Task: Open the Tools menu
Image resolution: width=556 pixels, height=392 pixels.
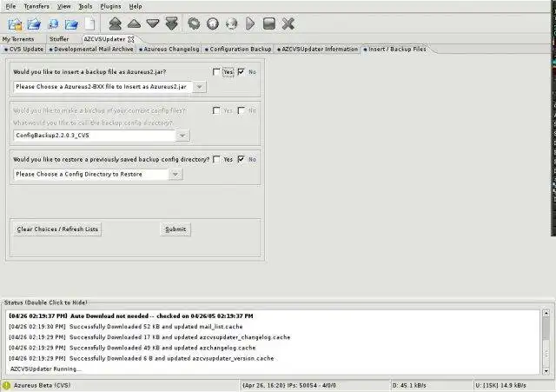Action: coord(85,6)
